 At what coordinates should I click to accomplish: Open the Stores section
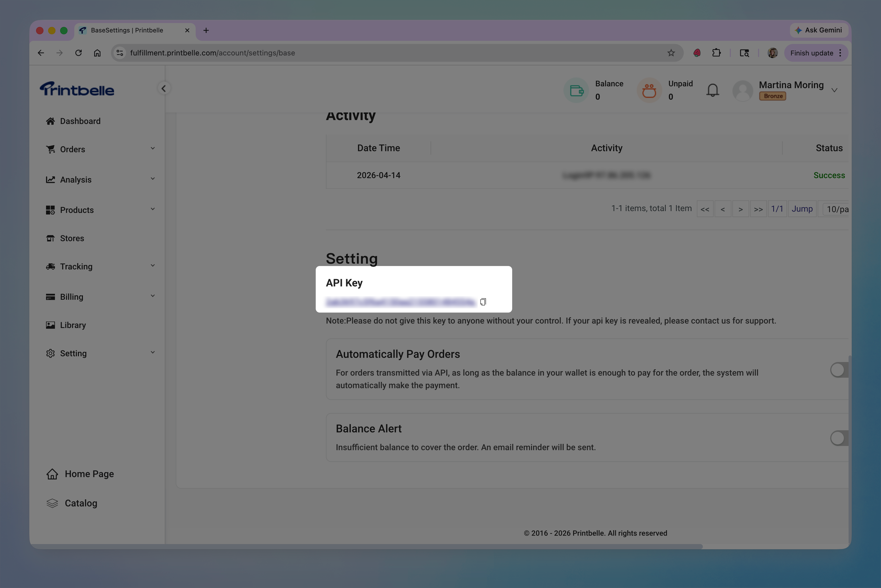pos(72,239)
